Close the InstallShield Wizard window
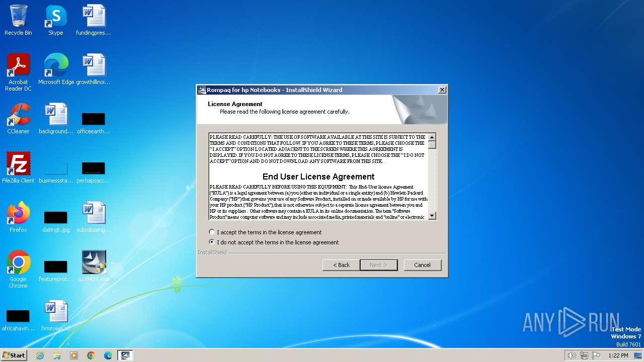Viewport: 644px width, 362px height. 442,90
